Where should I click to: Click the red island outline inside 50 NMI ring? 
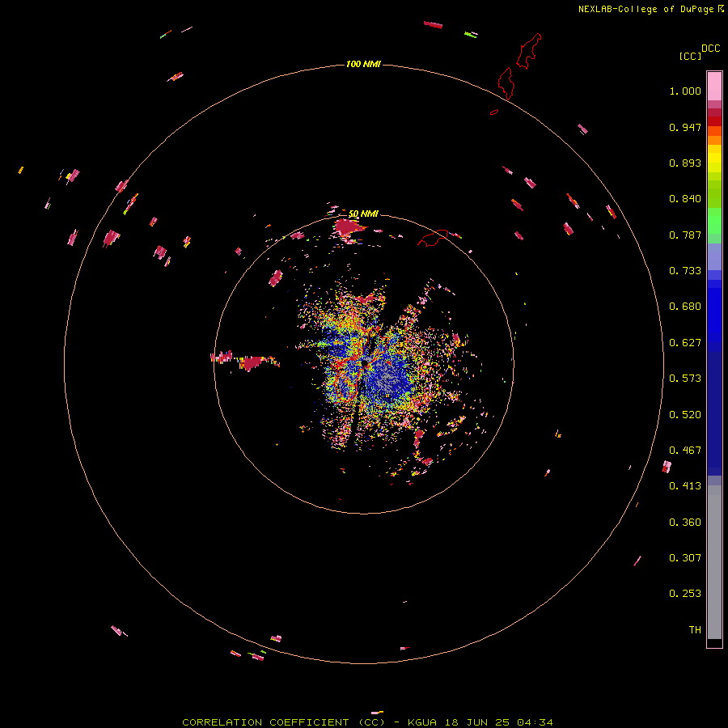[x=433, y=238]
